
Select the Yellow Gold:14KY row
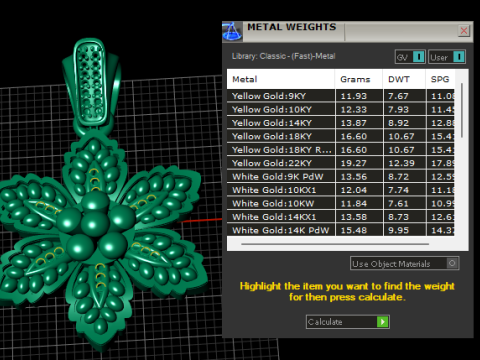point(341,123)
